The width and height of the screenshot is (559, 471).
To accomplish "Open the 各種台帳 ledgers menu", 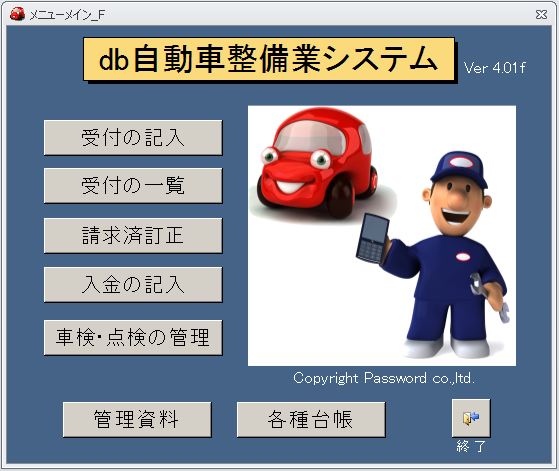I will coord(311,419).
